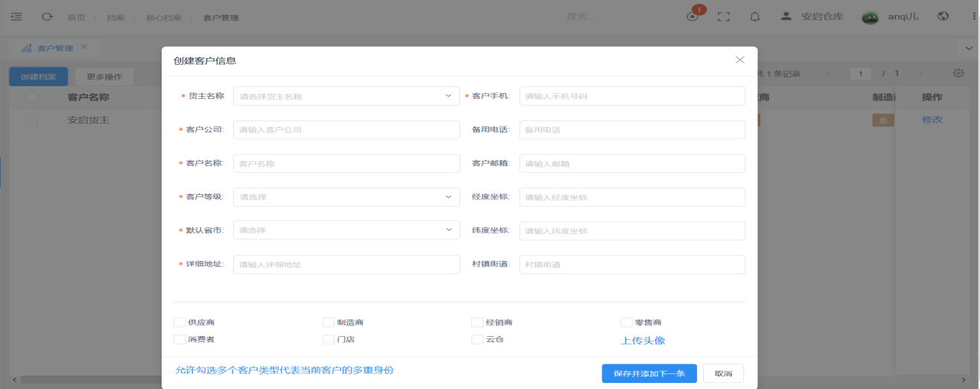Viewport: 980px width, 389px height.
Task: Check the 门店 checkbox
Action: pyautogui.click(x=328, y=339)
